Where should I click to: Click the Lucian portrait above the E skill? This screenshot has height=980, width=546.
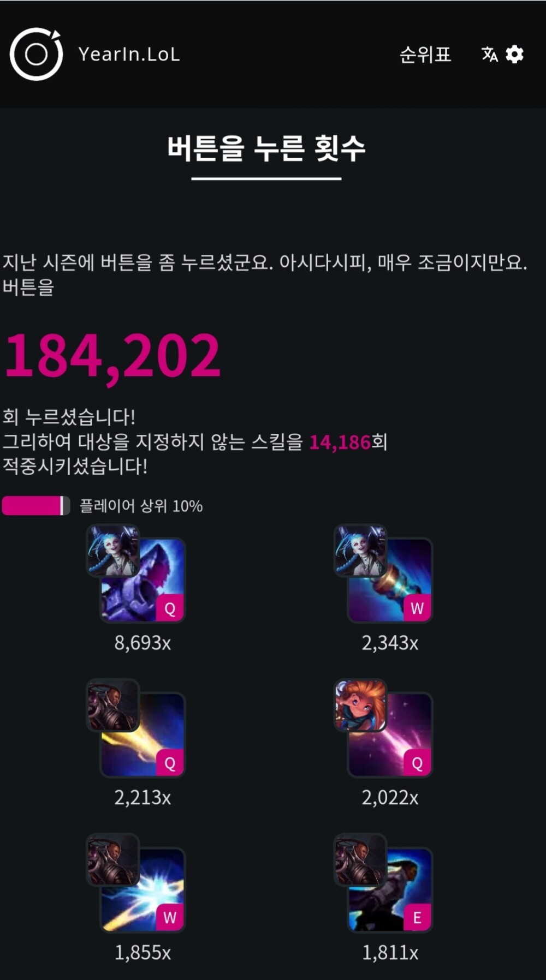[360, 860]
